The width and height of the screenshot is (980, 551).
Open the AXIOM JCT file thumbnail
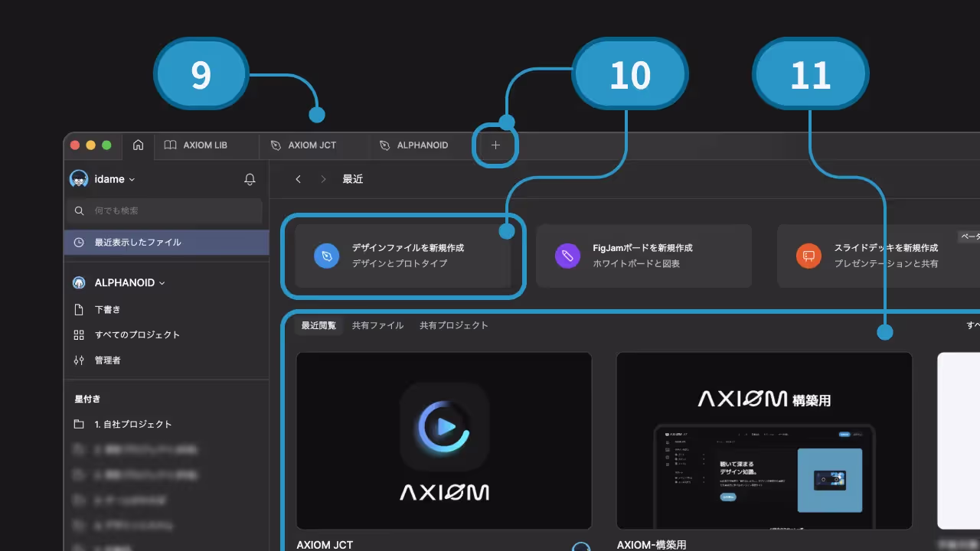coord(444,441)
